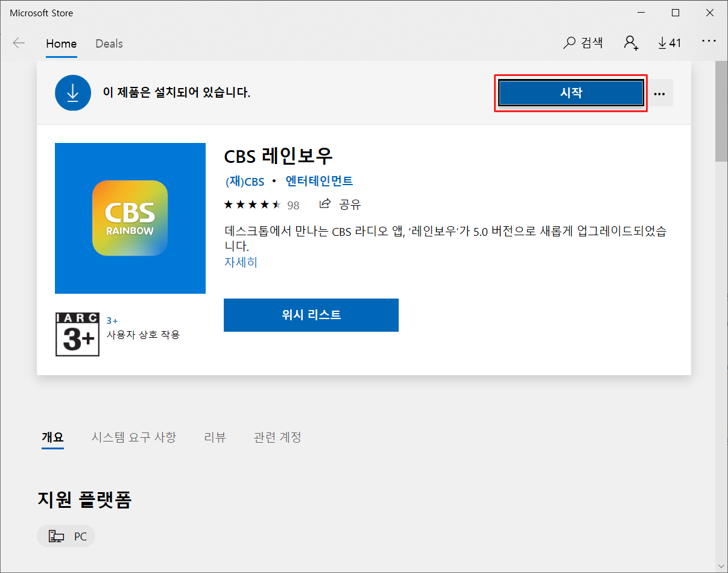The height and width of the screenshot is (573, 728).
Task: Open the (재)CBS publisher link
Action: pos(244,182)
